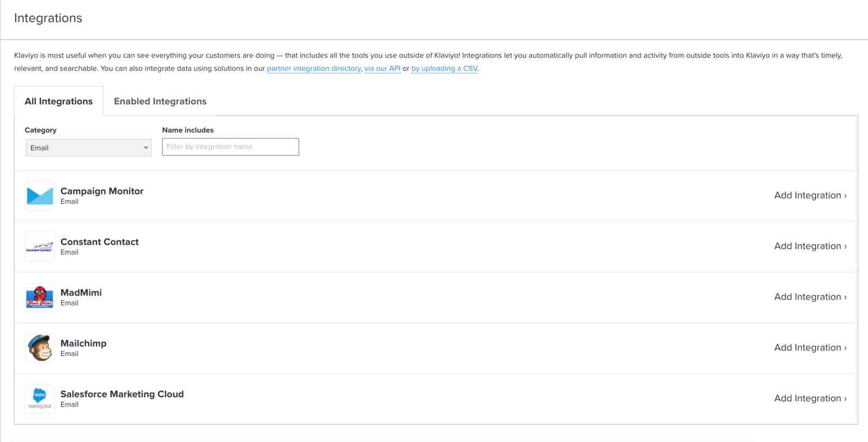This screenshot has height=442, width=868.
Task: Open the partner integration directory link
Action: 314,68
